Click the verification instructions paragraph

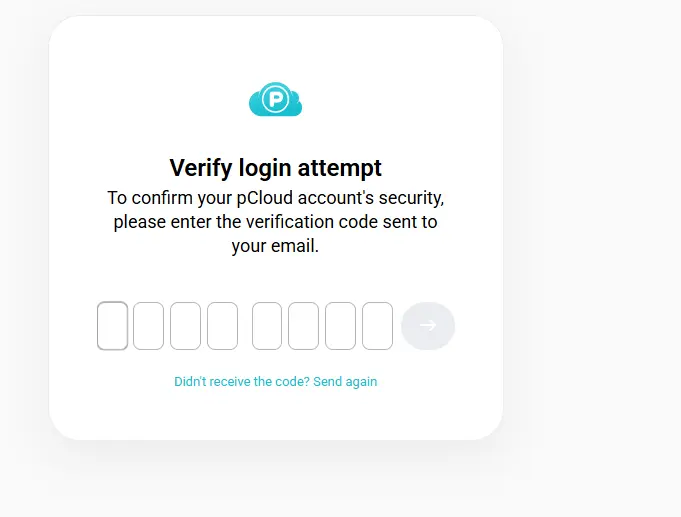pos(275,222)
